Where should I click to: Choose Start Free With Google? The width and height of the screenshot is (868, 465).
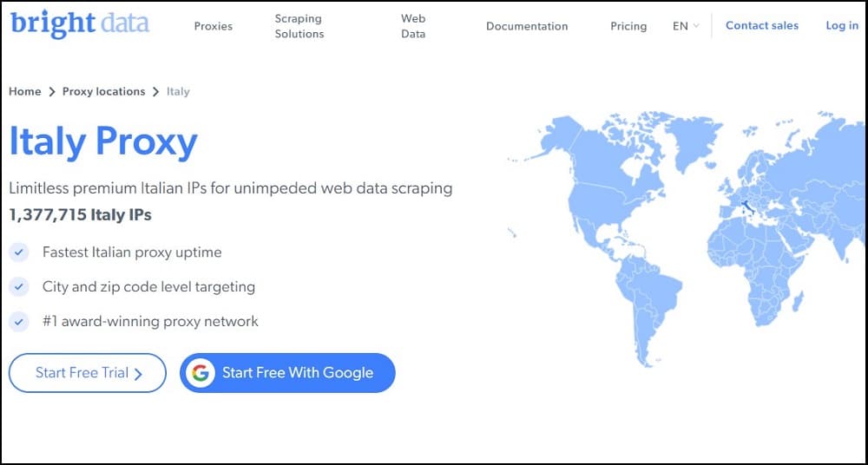click(287, 373)
